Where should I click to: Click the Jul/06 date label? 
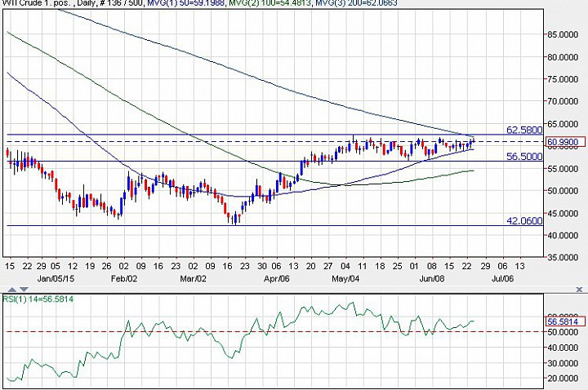click(502, 279)
